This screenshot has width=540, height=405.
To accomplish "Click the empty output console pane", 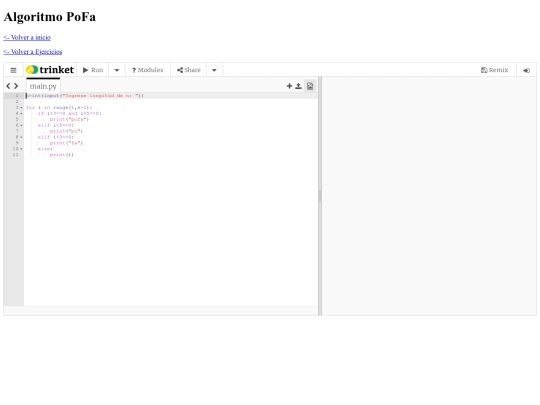I will (429, 196).
